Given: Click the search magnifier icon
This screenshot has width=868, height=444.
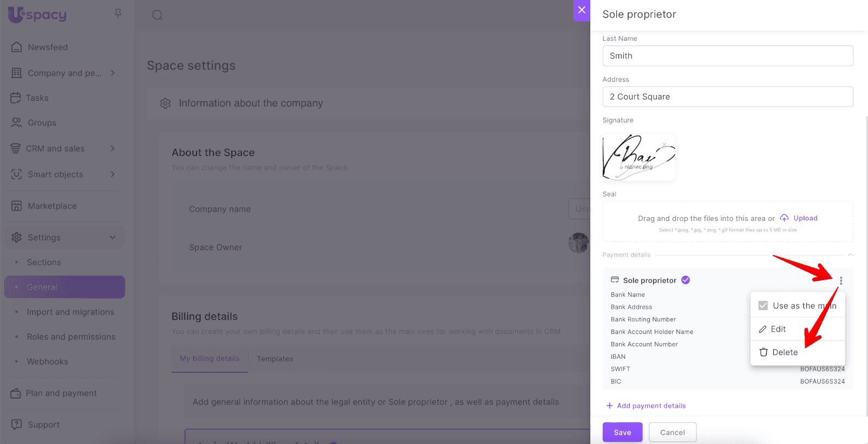Looking at the screenshot, I should (157, 15).
